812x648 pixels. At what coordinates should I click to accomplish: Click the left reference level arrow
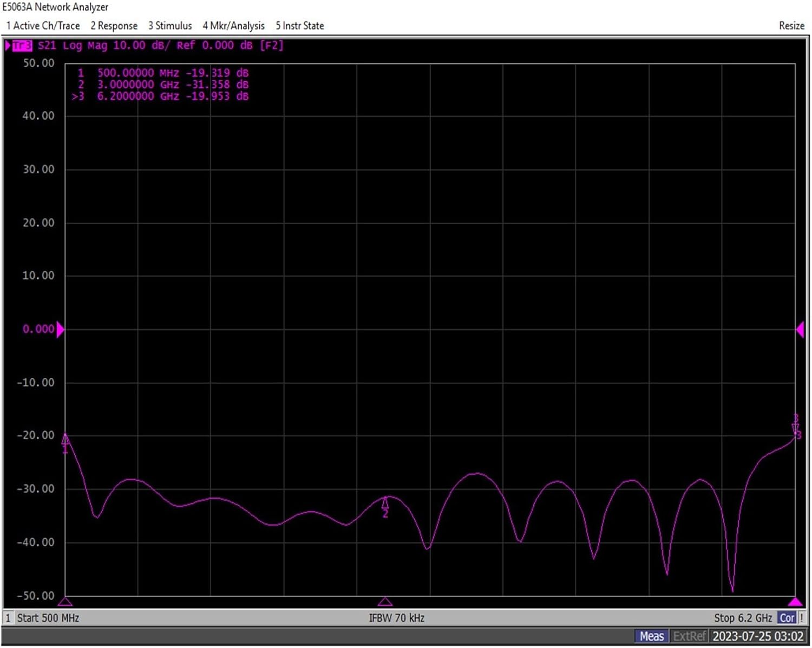60,329
